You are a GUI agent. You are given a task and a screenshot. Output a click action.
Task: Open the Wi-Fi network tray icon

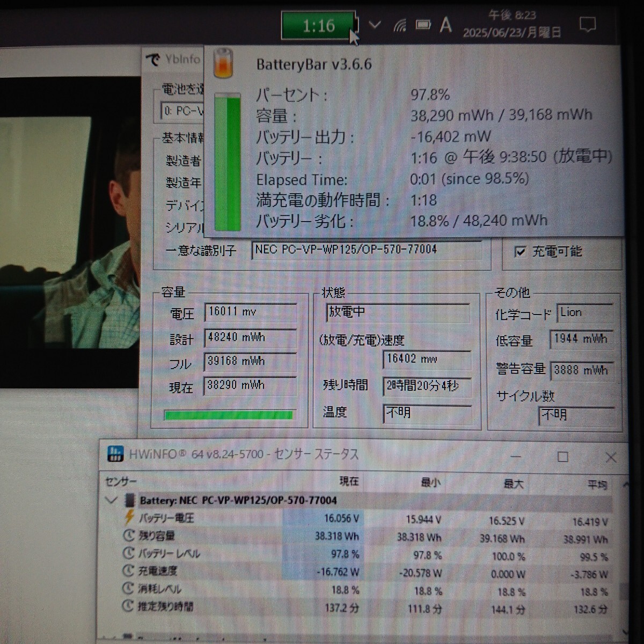[400, 25]
